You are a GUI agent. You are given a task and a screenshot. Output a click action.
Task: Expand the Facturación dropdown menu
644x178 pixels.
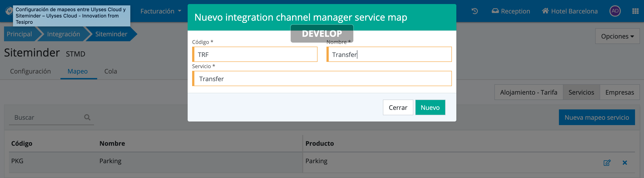(161, 11)
